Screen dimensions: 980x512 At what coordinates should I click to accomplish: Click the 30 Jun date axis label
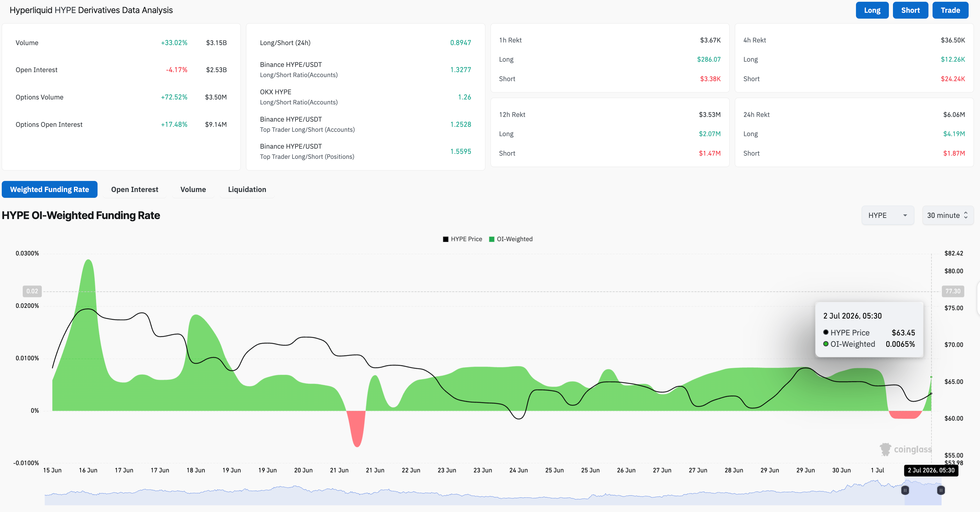pyautogui.click(x=841, y=470)
